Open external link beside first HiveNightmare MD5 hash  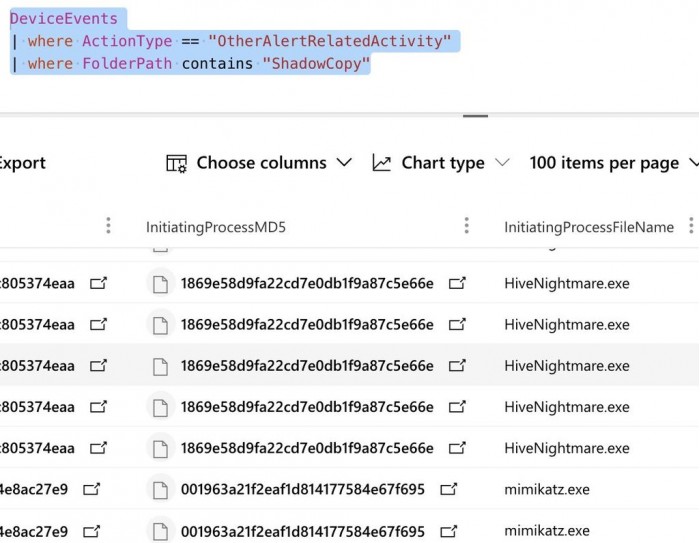coord(457,283)
